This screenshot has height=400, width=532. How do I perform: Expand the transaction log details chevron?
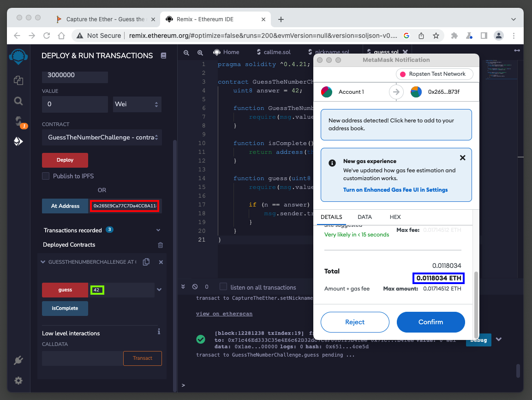(x=499, y=339)
